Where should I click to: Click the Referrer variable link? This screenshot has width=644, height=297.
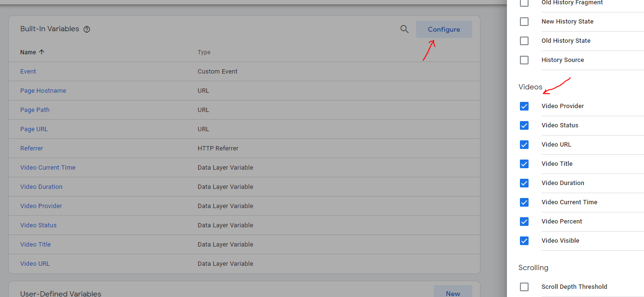31,148
